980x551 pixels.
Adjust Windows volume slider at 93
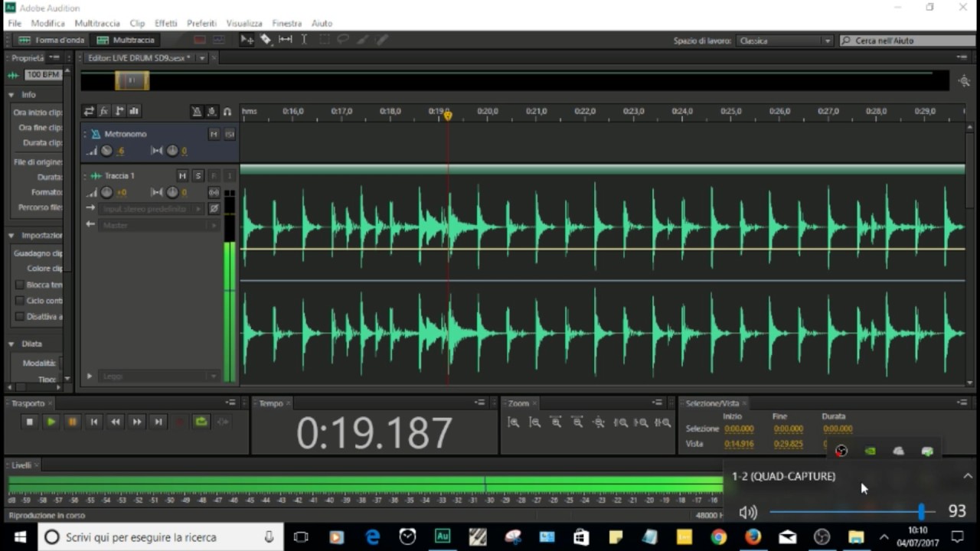tap(921, 512)
